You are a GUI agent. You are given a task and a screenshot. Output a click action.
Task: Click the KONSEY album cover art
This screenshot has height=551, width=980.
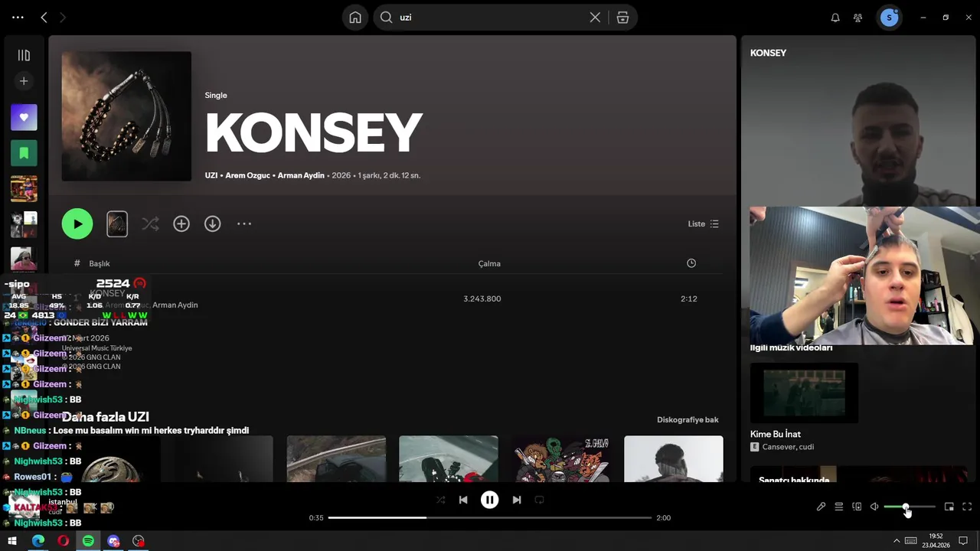point(126,116)
